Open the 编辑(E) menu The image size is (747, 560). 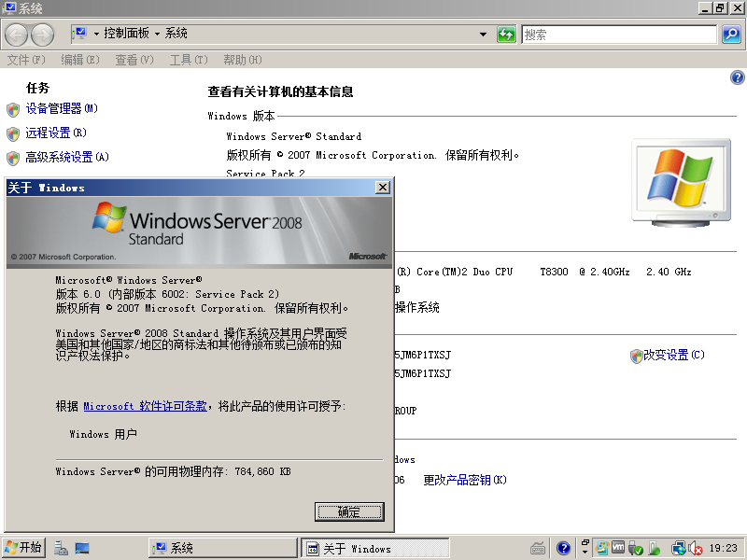point(80,60)
